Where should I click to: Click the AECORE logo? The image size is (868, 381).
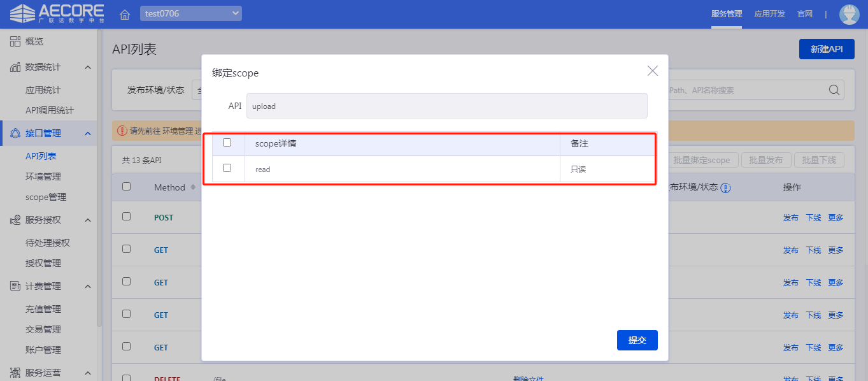point(57,13)
